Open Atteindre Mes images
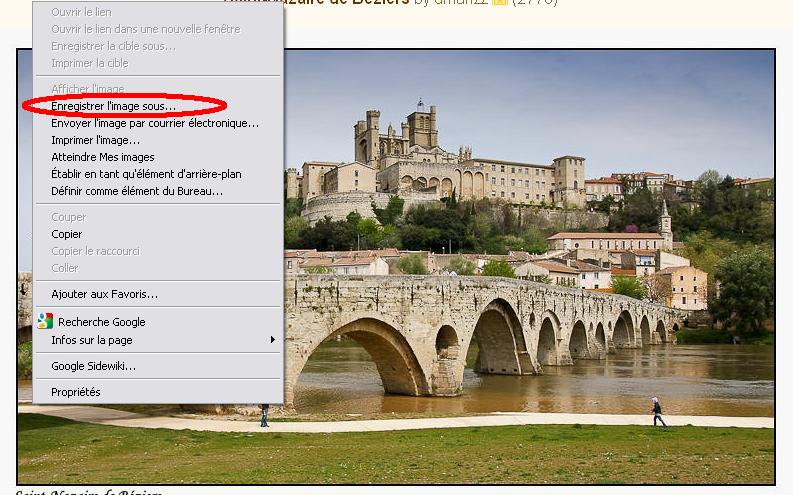Viewport: 793px width, 495px height. (x=102, y=157)
